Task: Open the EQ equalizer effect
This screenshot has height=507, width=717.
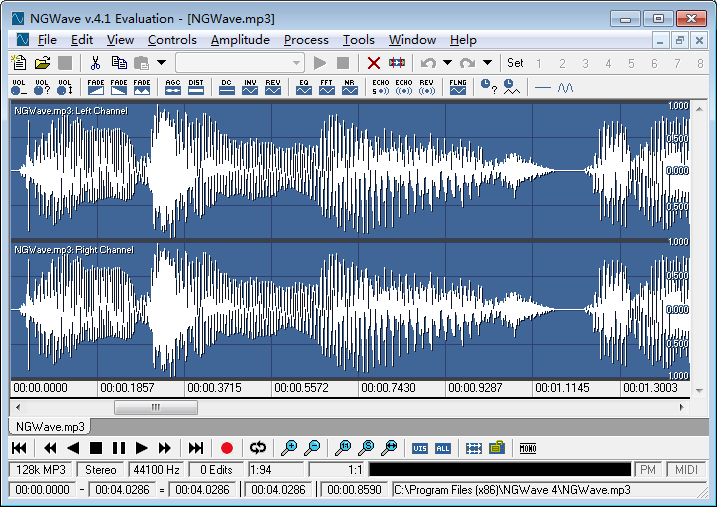Action: 304,87
